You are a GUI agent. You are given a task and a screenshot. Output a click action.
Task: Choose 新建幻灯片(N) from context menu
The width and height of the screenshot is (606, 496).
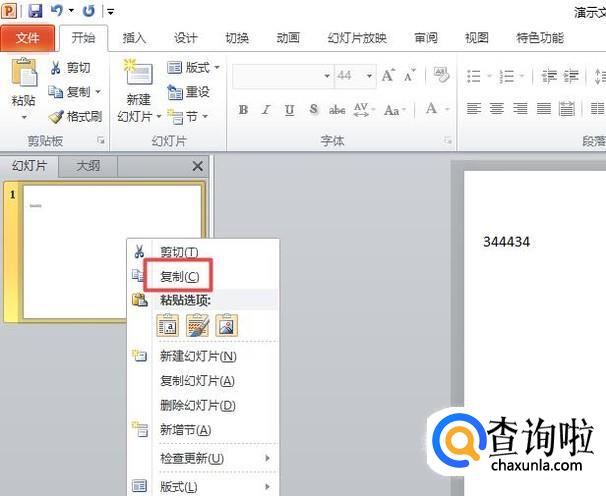pyautogui.click(x=198, y=356)
